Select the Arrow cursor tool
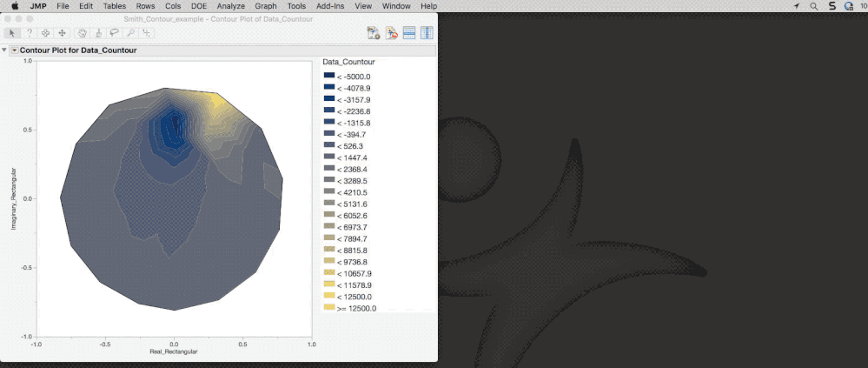 coord(12,33)
